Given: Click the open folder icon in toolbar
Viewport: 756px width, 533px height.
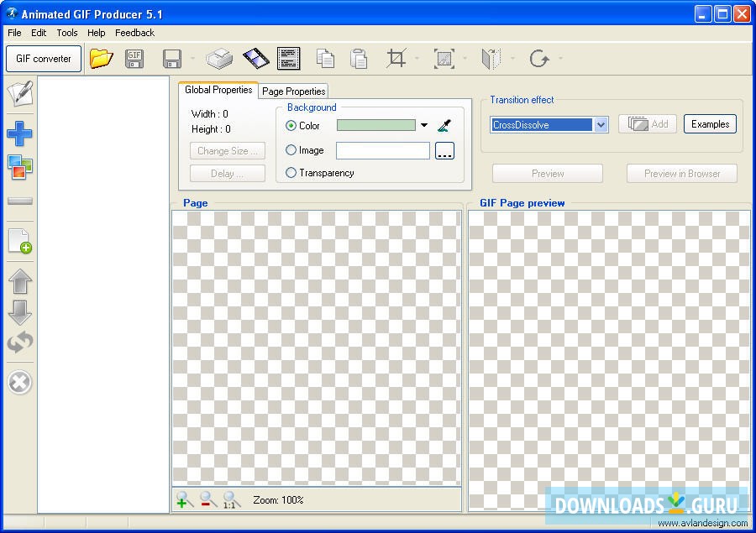Looking at the screenshot, I should 102,58.
